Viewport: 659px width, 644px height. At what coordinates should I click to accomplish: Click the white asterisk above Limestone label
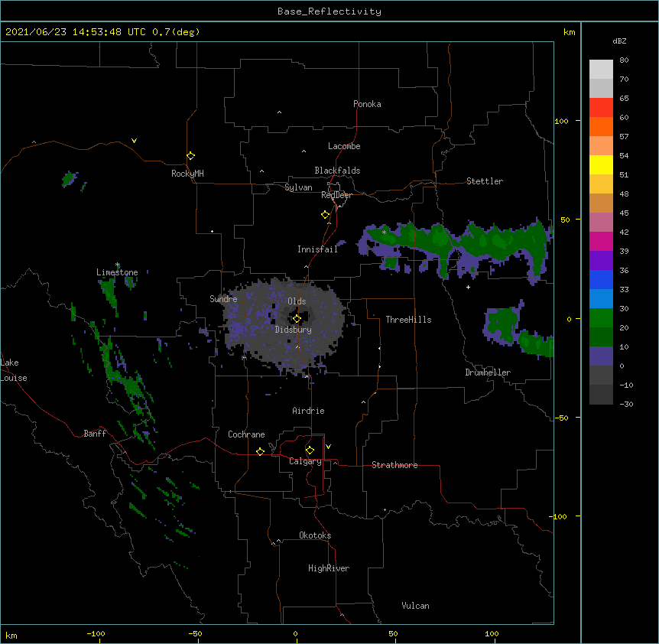click(x=118, y=265)
